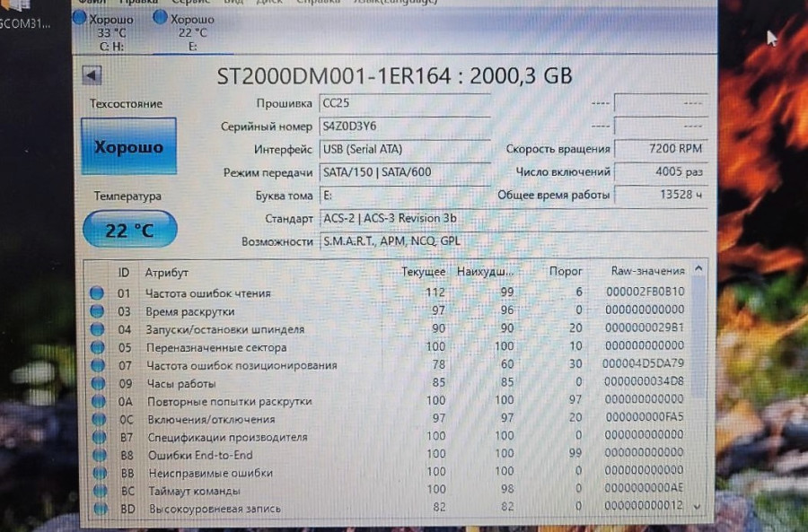Go back using the left arrow button
This screenshot has width=808, height=532.
(92, 75)
